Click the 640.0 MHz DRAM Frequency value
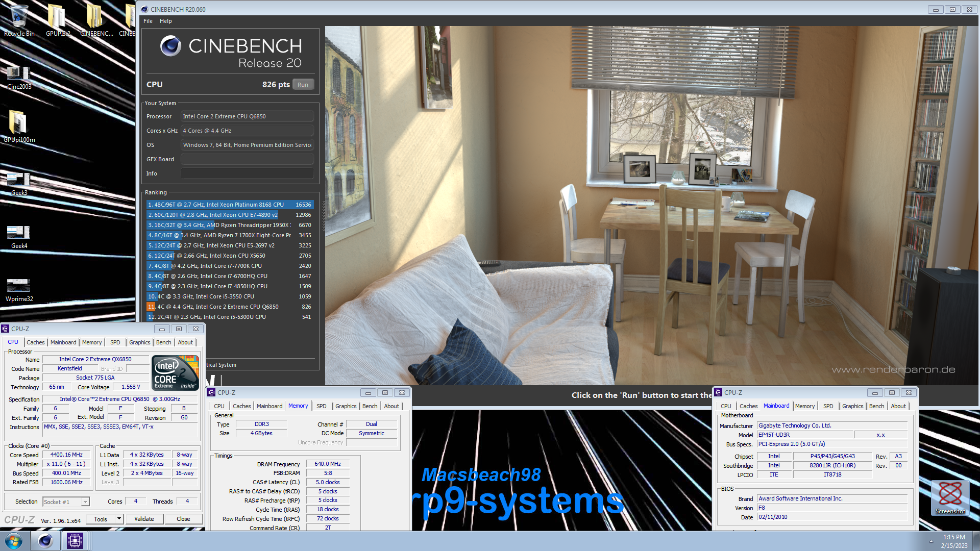Screen dimensions: 980x551 pos(328,464)
